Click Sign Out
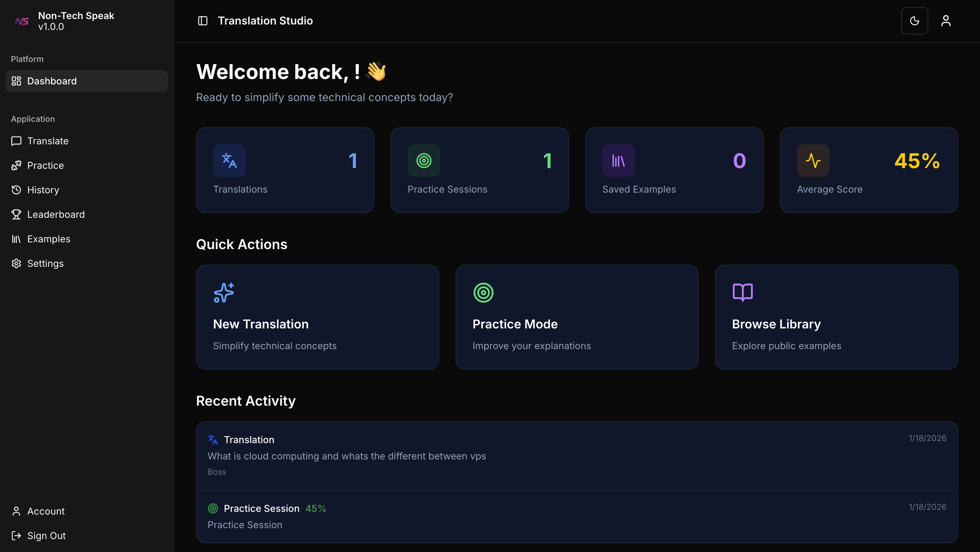The height and width of the screenshot is (552, 980). pyautogui.click(x=46, y=536)
